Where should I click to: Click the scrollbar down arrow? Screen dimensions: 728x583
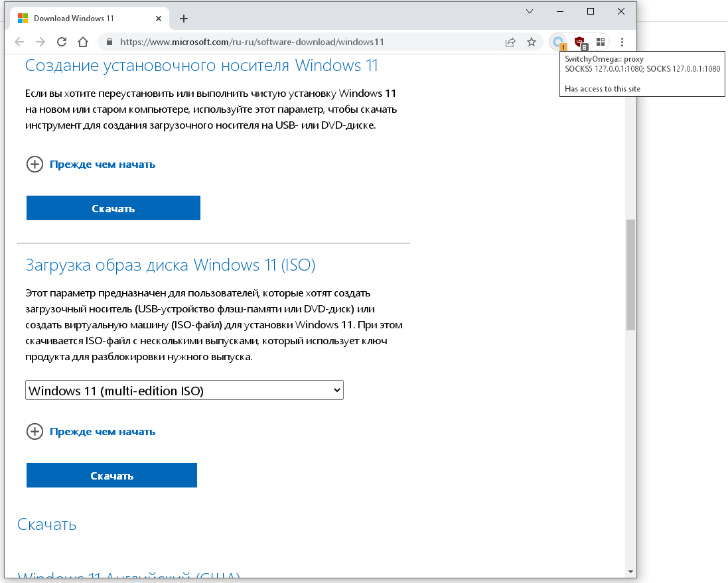tap(630, 572)
